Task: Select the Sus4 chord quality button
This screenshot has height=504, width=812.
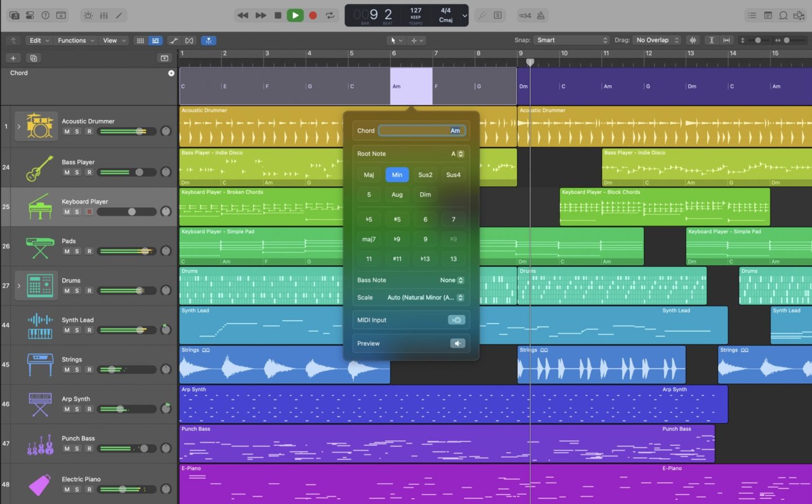Action: 453,175
